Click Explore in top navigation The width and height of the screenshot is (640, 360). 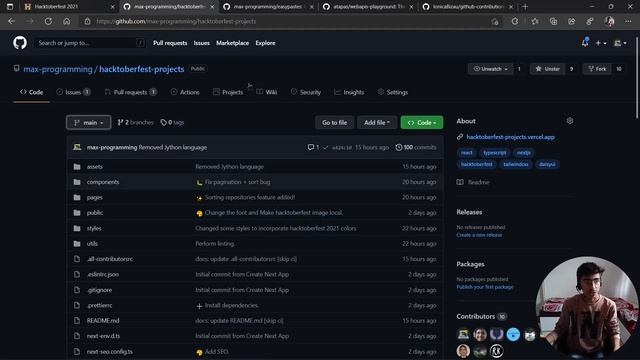[265, 43]
